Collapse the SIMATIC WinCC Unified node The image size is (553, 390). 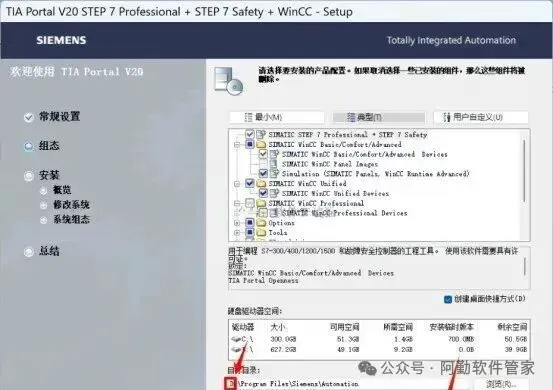point(237,184)
